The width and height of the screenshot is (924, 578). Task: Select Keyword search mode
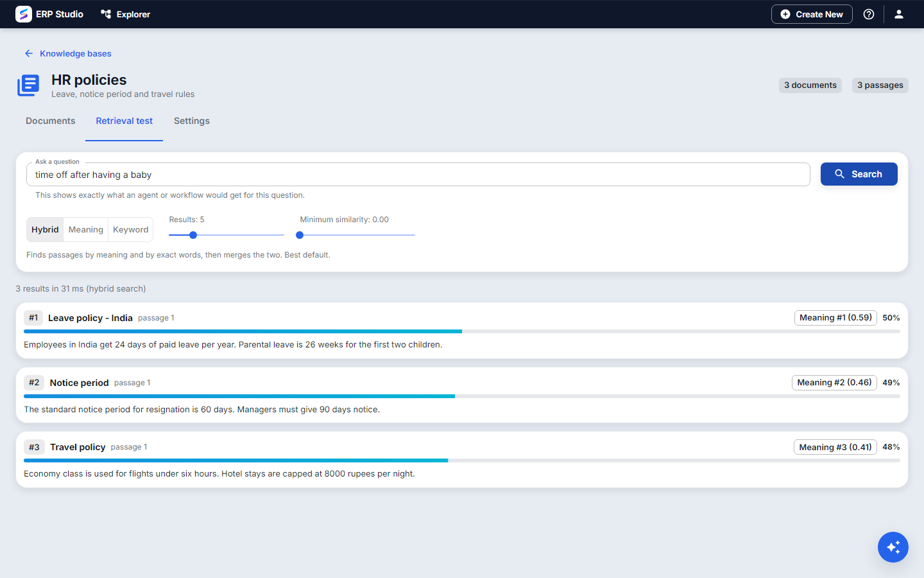[x=131, y=229]
